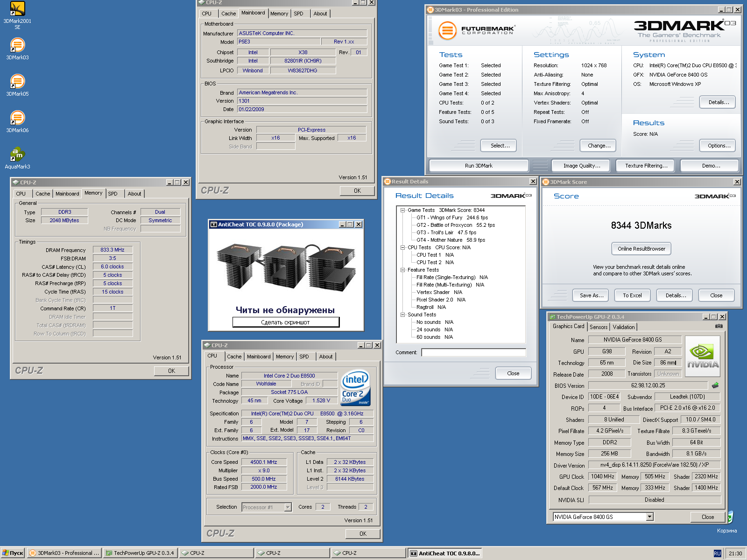Image resolution: width=747 pixels, height=560 pixels.
Task: Click Run 3DMark button
Action: tap(479, 166)
